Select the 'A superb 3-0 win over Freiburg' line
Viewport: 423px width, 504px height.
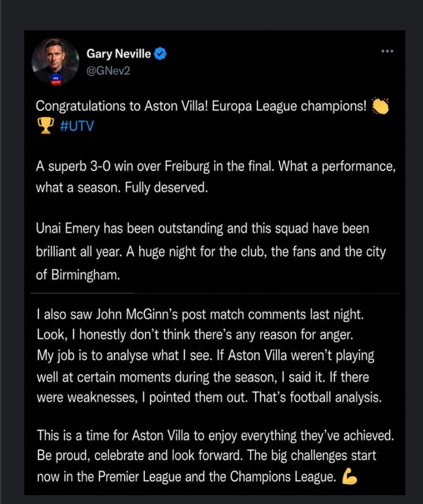click(216, 166)
